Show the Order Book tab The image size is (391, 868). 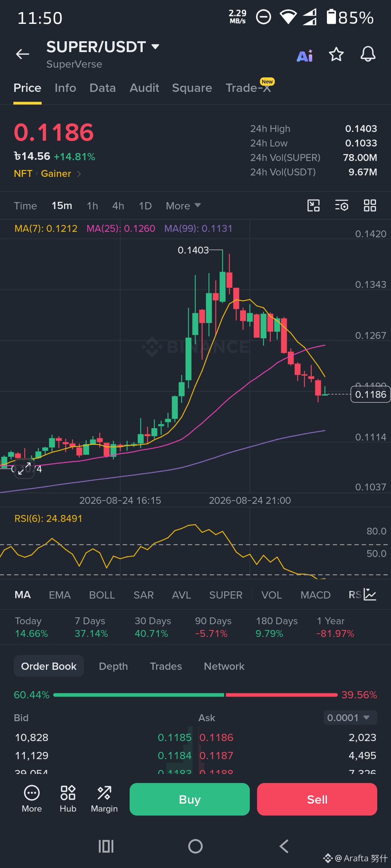pos(49,666)
